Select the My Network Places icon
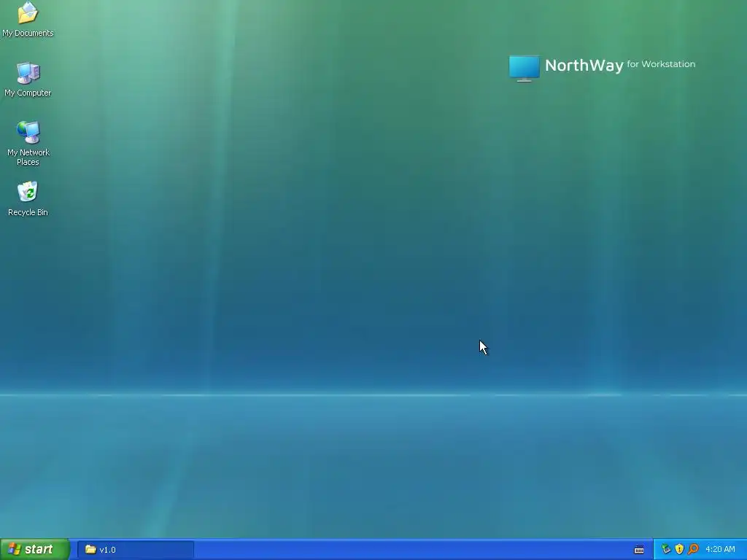The width and height of the screenshot is (747, 560). [28, 143]
